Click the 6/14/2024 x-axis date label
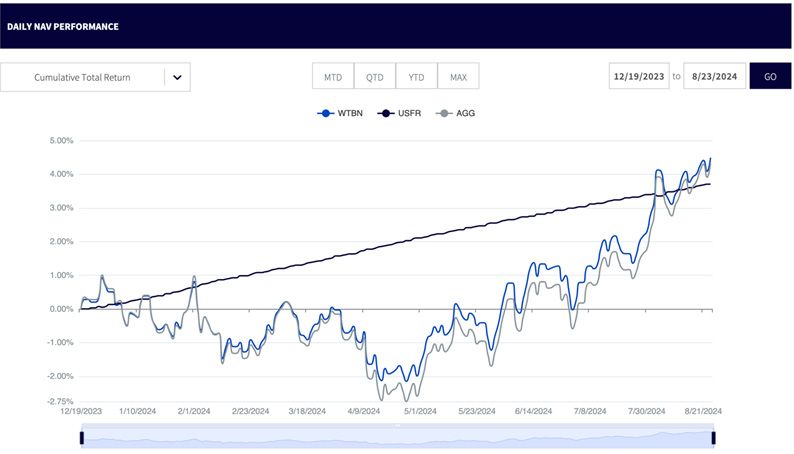794x454 pixels. tap(533, 411)
